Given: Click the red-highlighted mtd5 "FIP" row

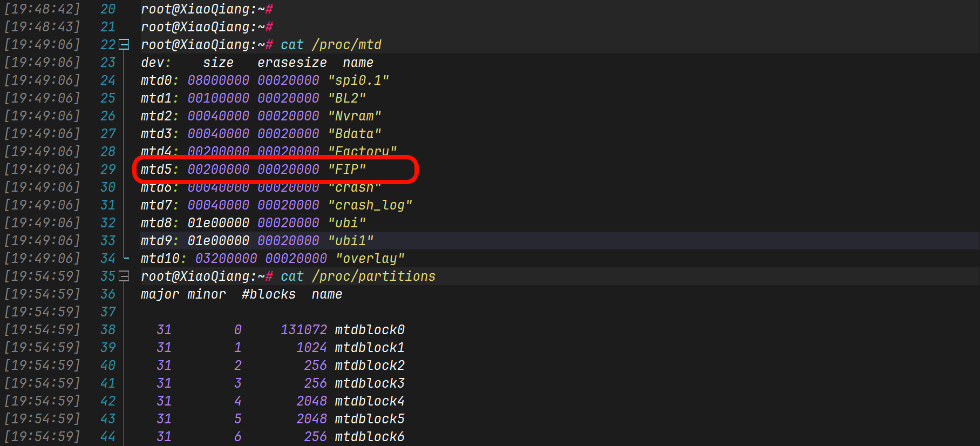Looking at the screenshot, I should pyautogui.click(x=275, y=170).
